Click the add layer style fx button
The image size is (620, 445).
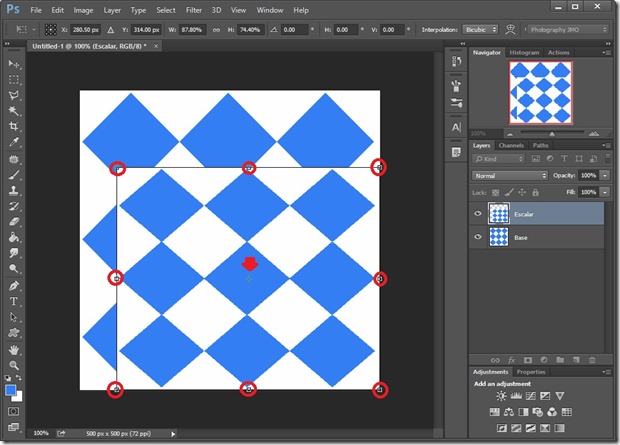(x=512, y=360)
